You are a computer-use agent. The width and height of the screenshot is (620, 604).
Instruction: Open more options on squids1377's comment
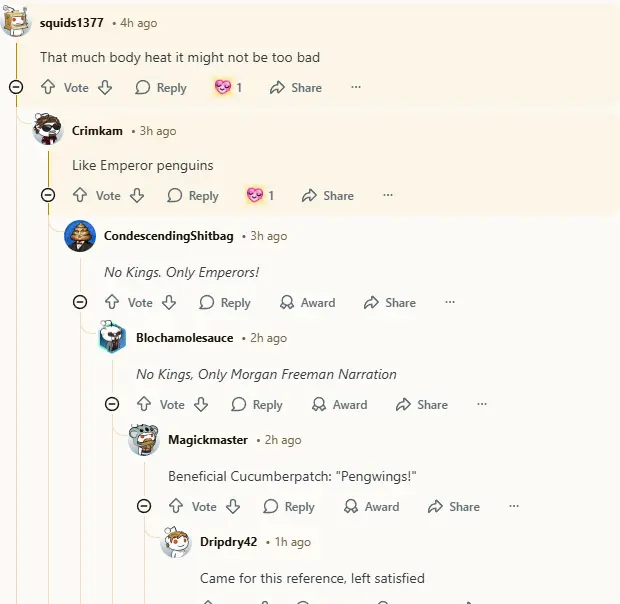(355, 88)
